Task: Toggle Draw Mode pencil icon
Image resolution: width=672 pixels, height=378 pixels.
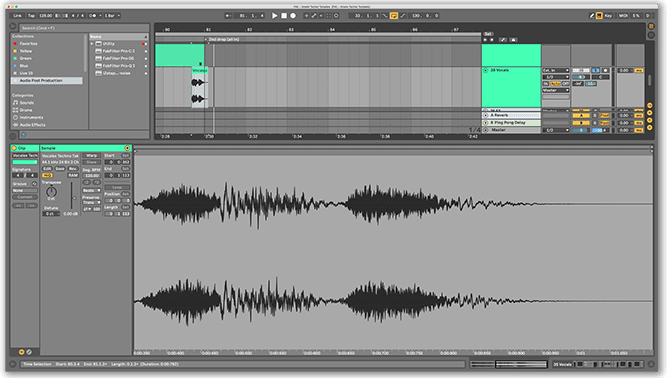Action: (592, 15)
